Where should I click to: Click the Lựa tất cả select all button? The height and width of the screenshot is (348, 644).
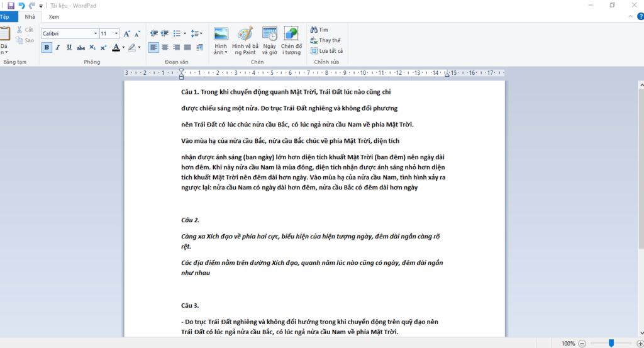326,51
